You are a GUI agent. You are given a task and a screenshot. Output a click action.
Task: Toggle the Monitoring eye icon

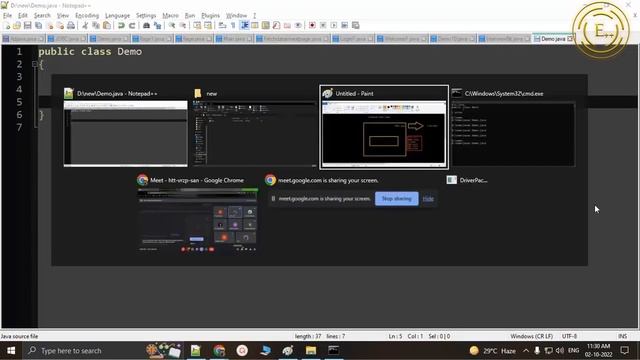pos(298,26)
